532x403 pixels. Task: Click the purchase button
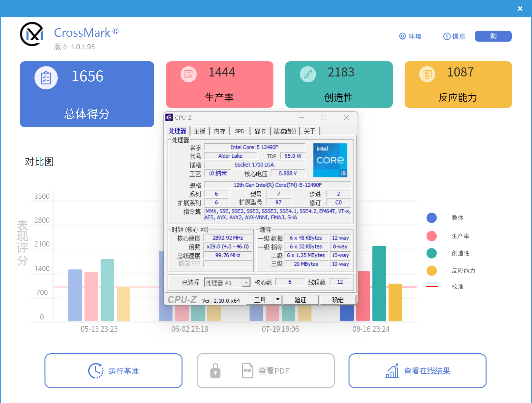[493, 36]
